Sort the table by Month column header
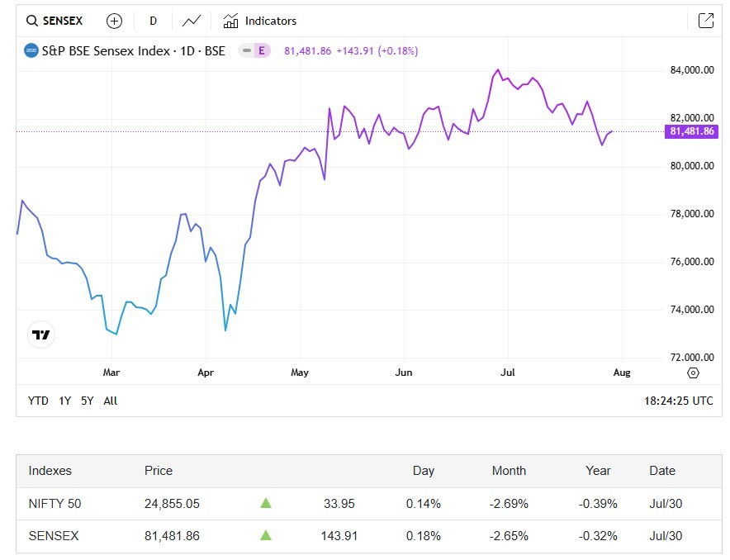Image resolution: width=730 pixels, height=560 pixels. pyautogui.click(x=509, y=471)
